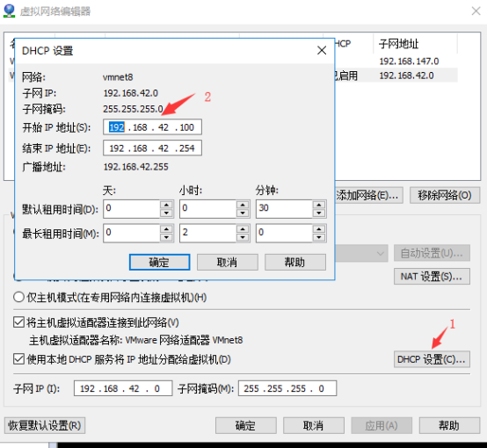Click default lease days field

(132, 209)
